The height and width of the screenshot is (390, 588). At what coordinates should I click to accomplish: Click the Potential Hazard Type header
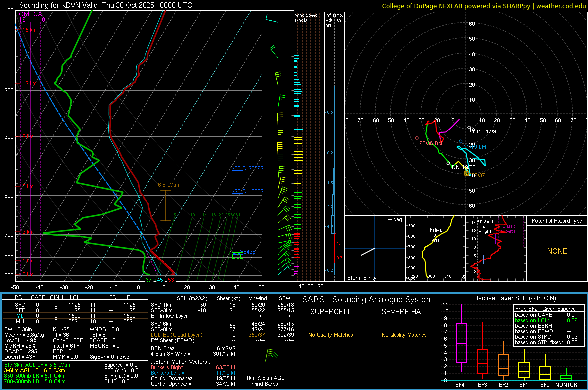coord(557,221)
